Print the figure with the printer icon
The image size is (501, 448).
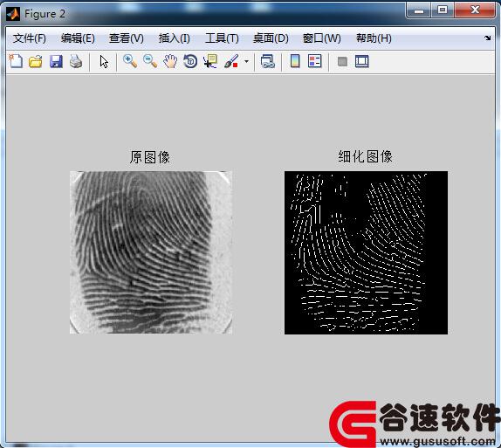click(x=76, y=61)
